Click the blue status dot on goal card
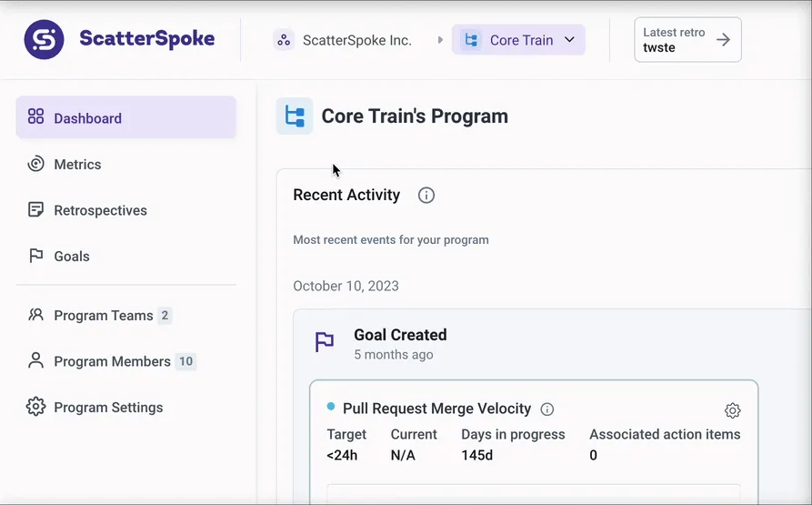 click(x=331, y=407)
